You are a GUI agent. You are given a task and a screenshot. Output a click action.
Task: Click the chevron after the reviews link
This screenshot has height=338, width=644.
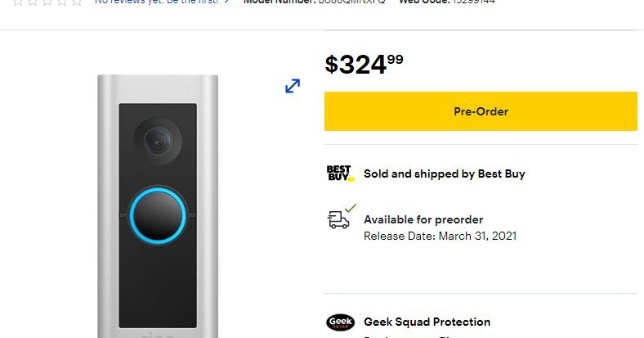[x=226, y=2]
